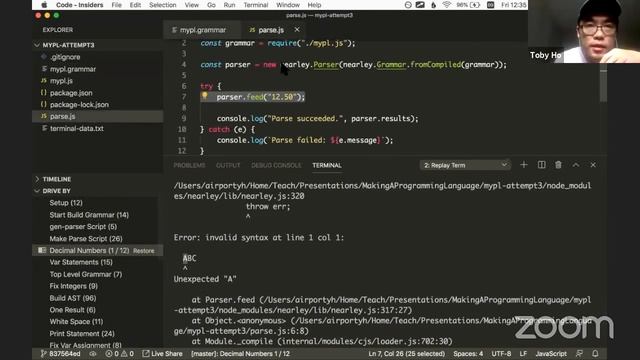Select Start Build Grammar (14) step

click(x=89, y=215)
